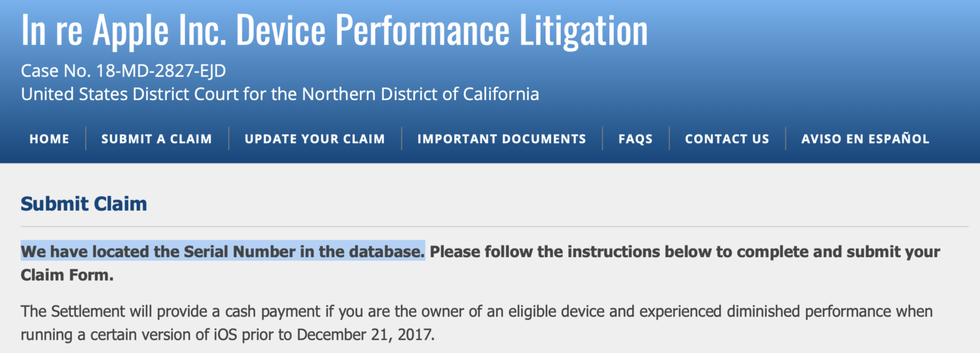Click the bold 'Claim Form.' text
Screen dimensions: 980x353
67,276
